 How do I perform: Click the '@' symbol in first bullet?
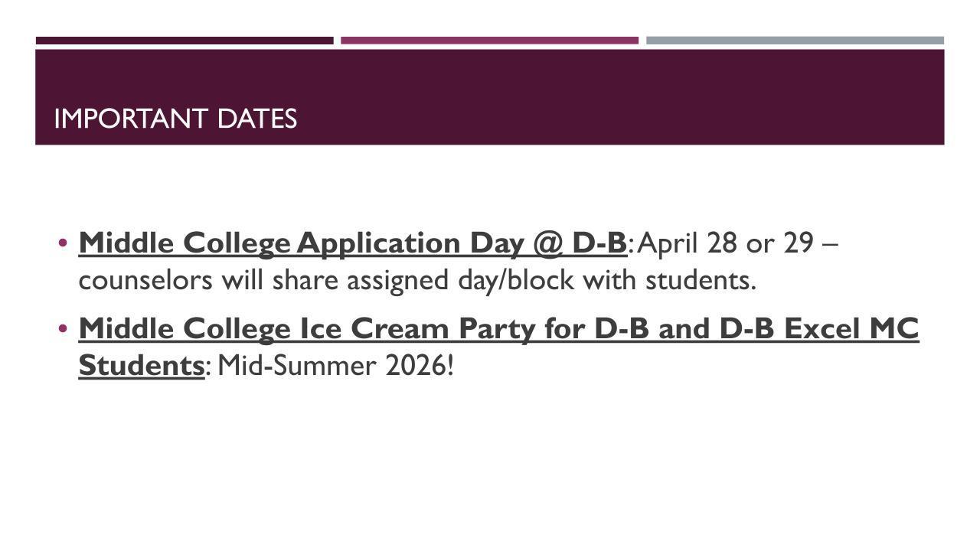[550, 243]
